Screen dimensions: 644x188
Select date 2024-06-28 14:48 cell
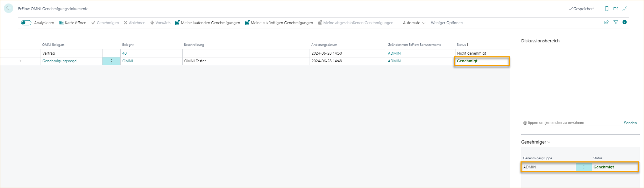348,61
